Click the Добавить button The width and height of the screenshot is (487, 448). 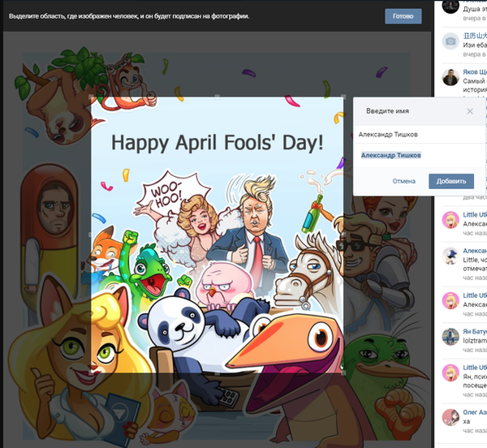click(x=450, y=181)
